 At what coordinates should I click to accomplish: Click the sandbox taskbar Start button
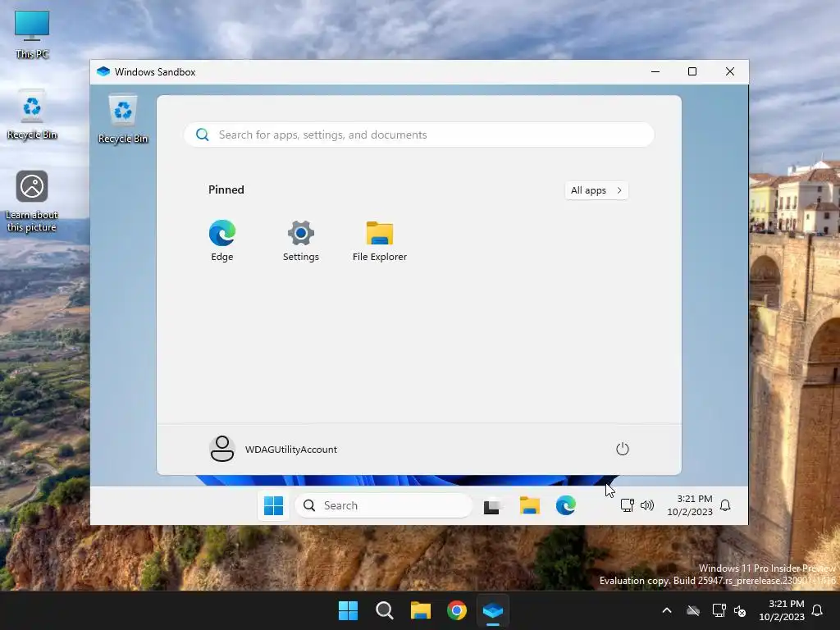click(273, 505)
